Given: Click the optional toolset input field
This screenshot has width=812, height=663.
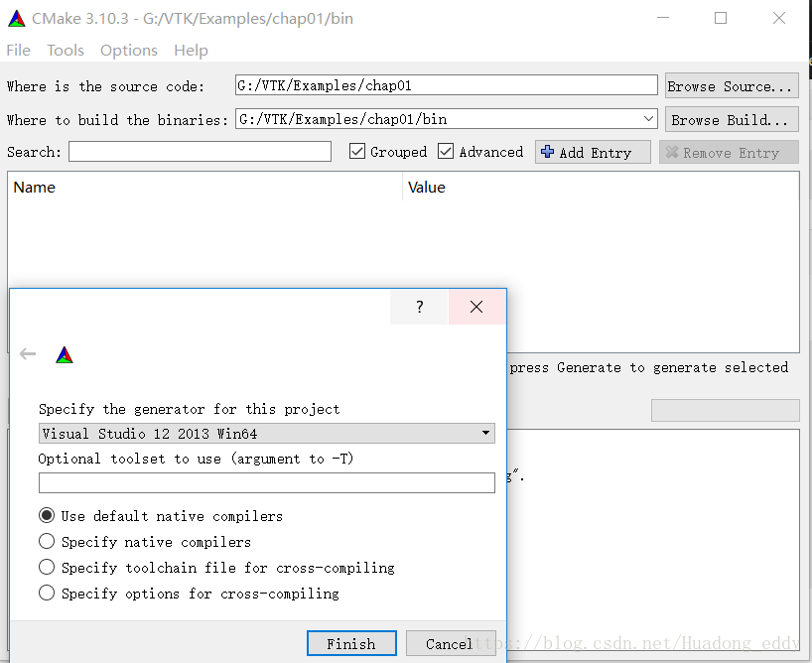Looking at the screenshot, I should coord(267,482).
